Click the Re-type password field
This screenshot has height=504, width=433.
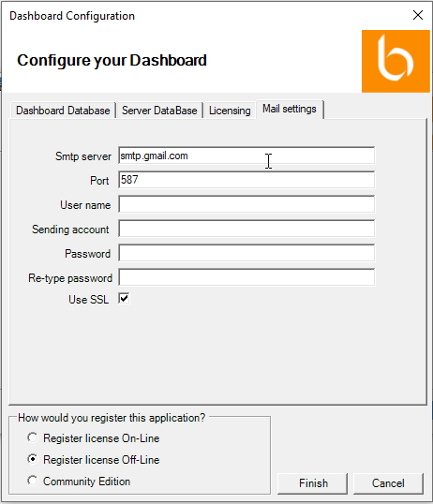coord(246,277)
